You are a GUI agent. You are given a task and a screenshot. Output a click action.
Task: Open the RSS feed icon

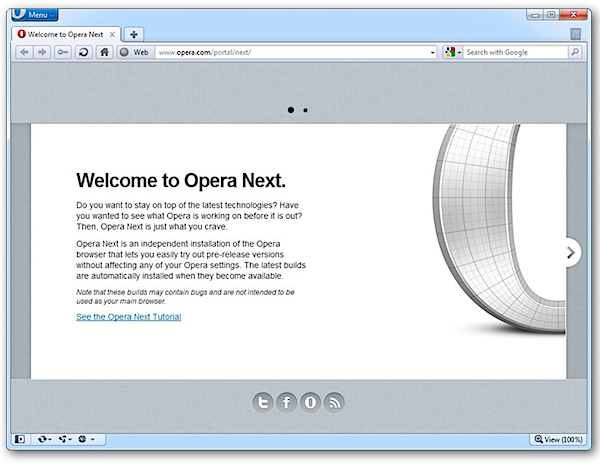tap(334, 402)
